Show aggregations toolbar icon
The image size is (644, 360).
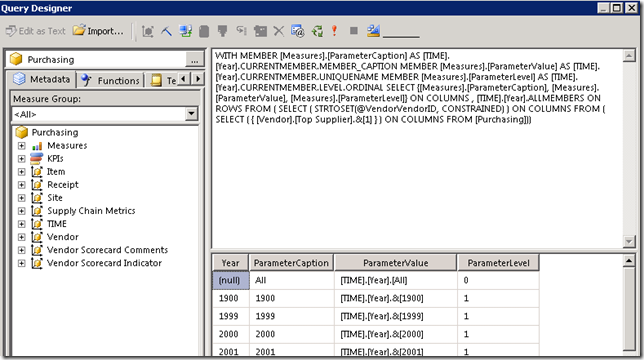pyautogui.click(x=260, y=31)
